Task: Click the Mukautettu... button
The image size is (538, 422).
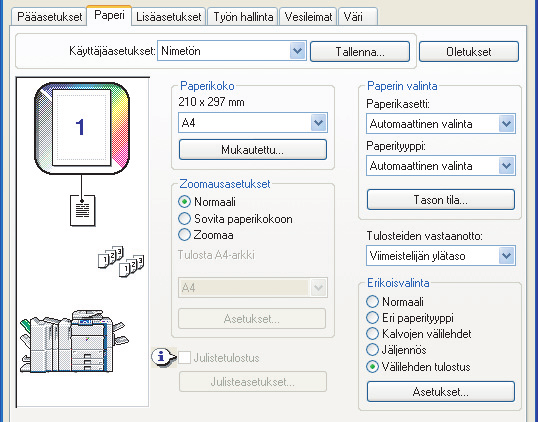Action: point(253,150)
